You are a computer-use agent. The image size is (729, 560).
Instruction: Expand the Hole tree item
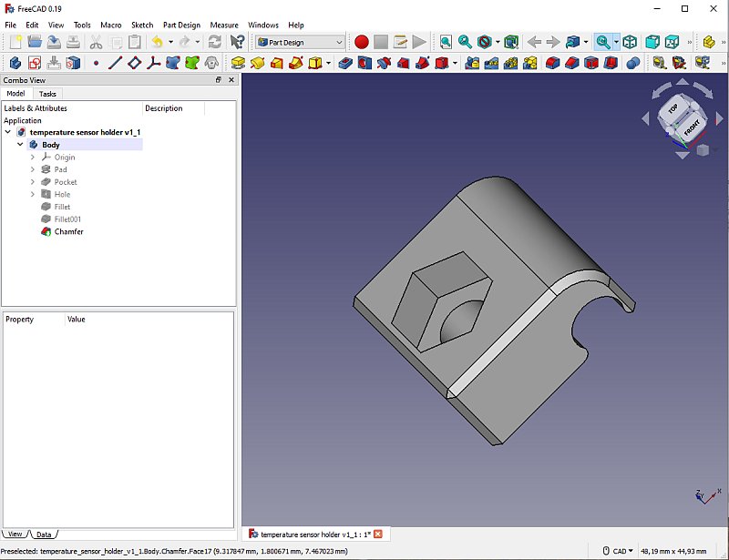33,194
